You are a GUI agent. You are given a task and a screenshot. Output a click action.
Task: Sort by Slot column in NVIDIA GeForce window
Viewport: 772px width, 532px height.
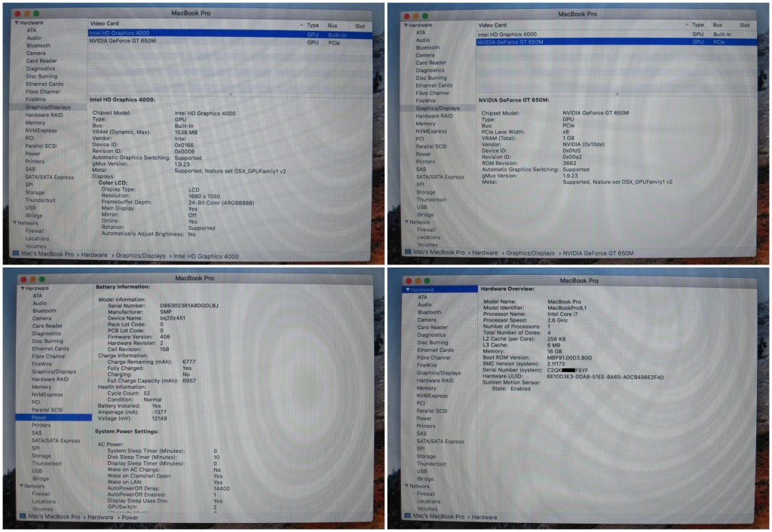click(744, 25)
